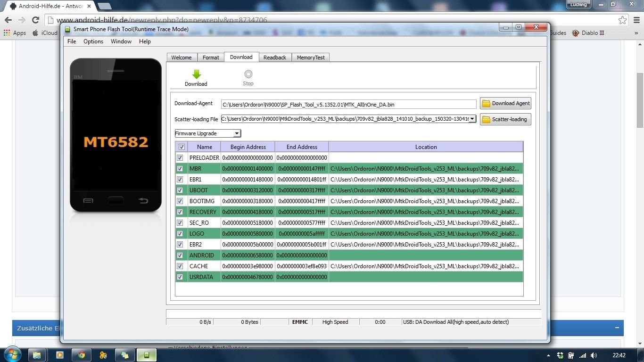Show hidden system tray icons
This screenshot has height=362, width=644.
pos(548,355)
